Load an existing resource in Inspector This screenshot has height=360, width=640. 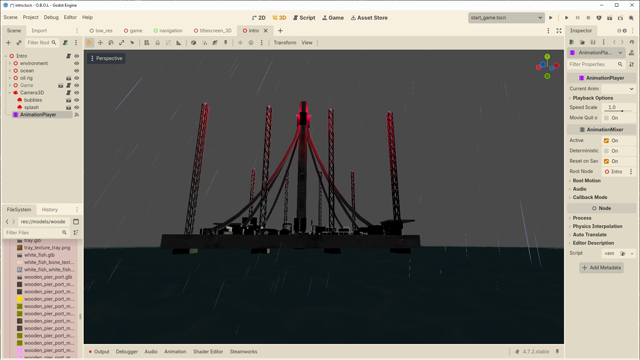coord(582,42)
